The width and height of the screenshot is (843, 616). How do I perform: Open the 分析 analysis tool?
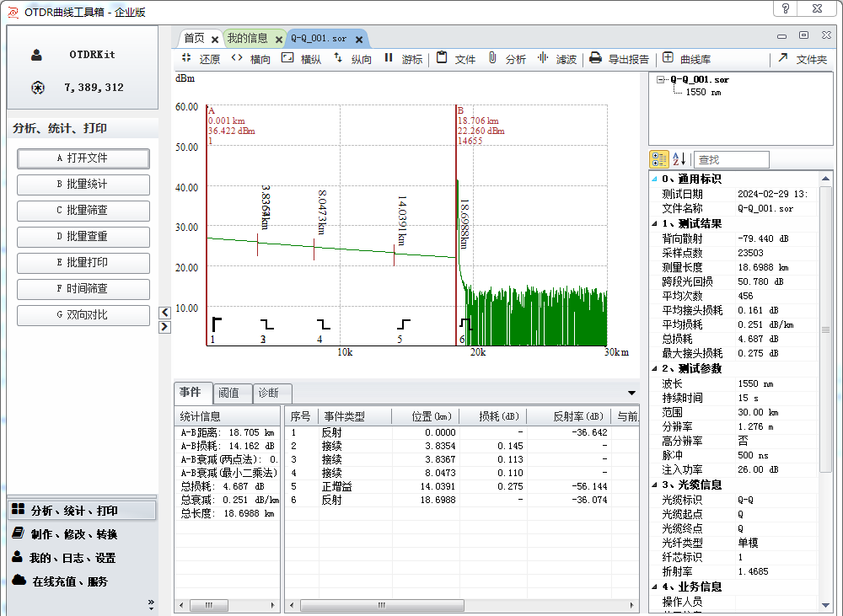pos(492,58)
